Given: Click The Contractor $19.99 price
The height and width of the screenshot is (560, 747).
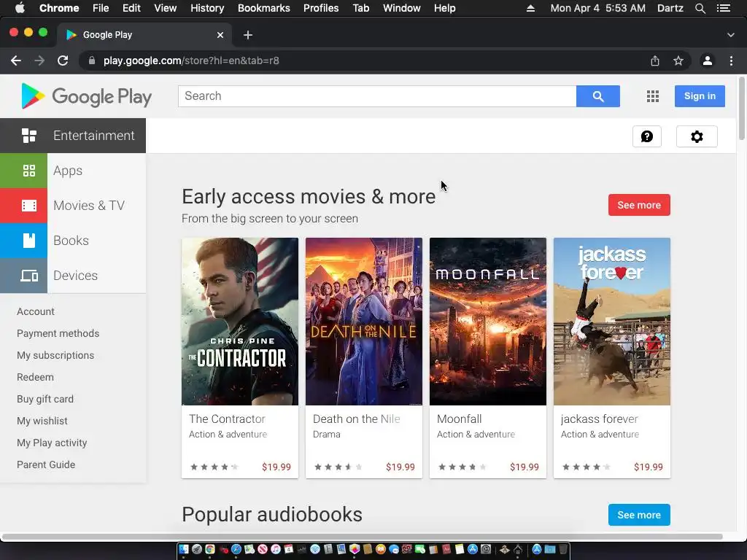Looking at the screenshot, I should (276, 467).
